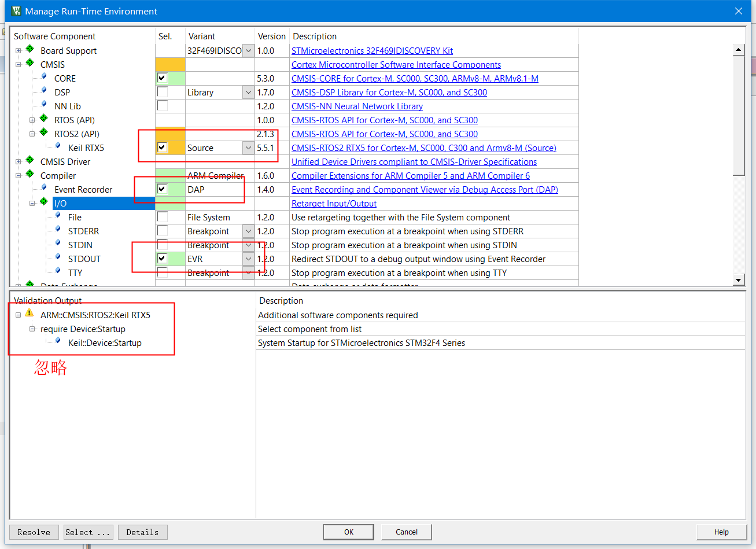Click the yellow warning icon in Validation Output
The image size is (756, 549).
(29, 314)
